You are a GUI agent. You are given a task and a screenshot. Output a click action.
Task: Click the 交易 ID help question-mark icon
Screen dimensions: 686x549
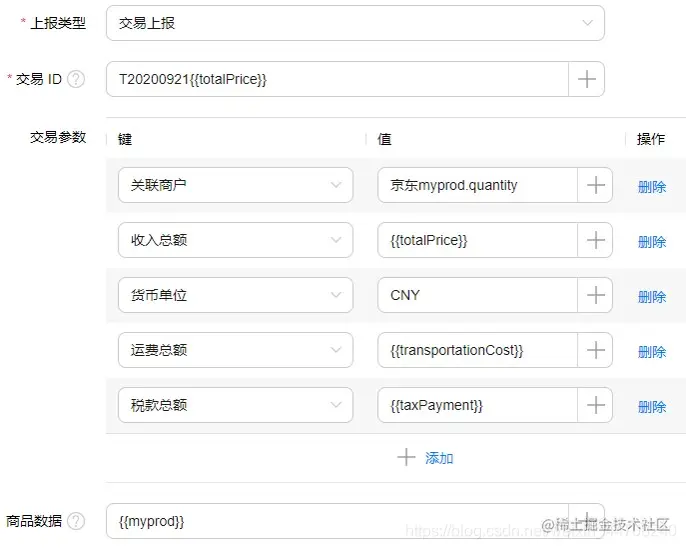76,79
